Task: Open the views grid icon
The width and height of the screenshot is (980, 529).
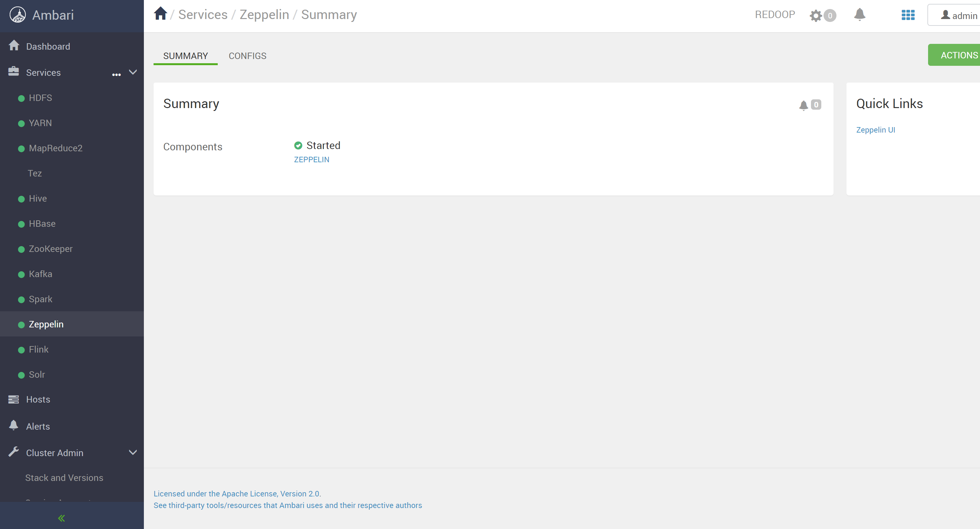Action: (908, 15)
